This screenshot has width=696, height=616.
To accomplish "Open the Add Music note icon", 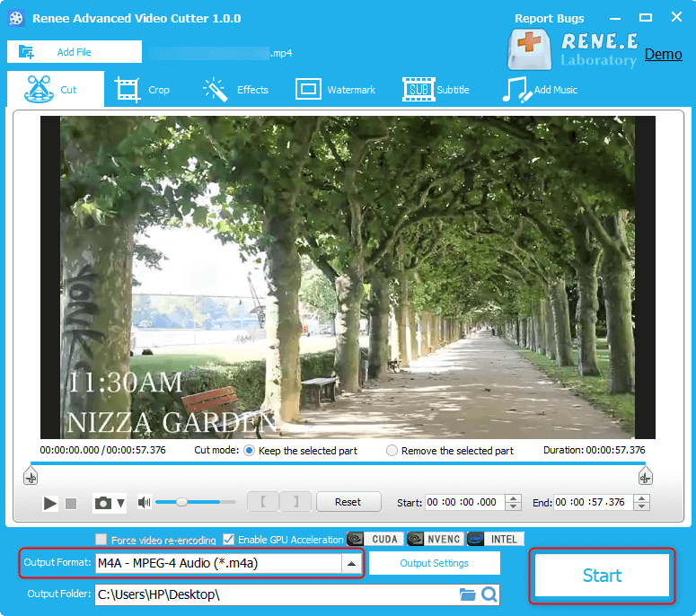I will (x=515, y=90).
